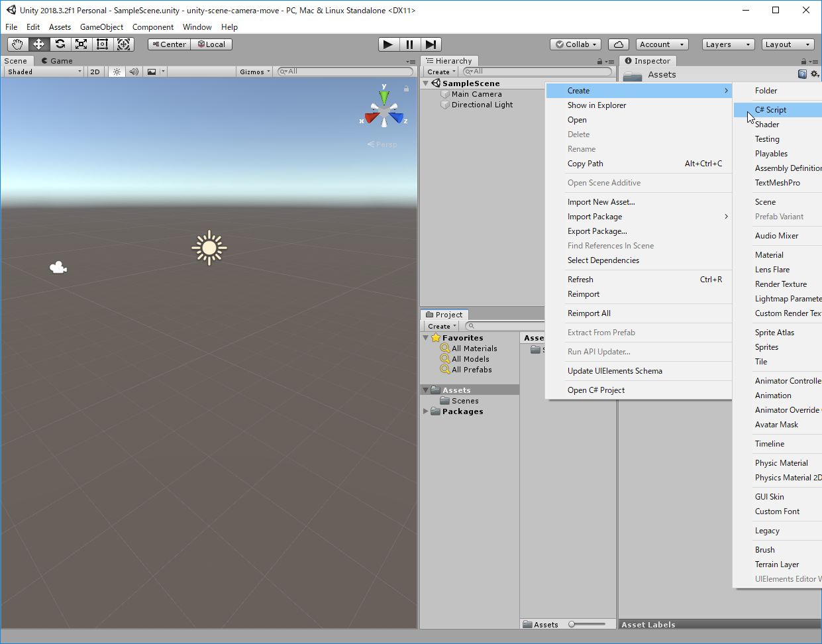Click Open C# Project menu item
Viewport: 822px width, 644px height.
tap(639, 390)
